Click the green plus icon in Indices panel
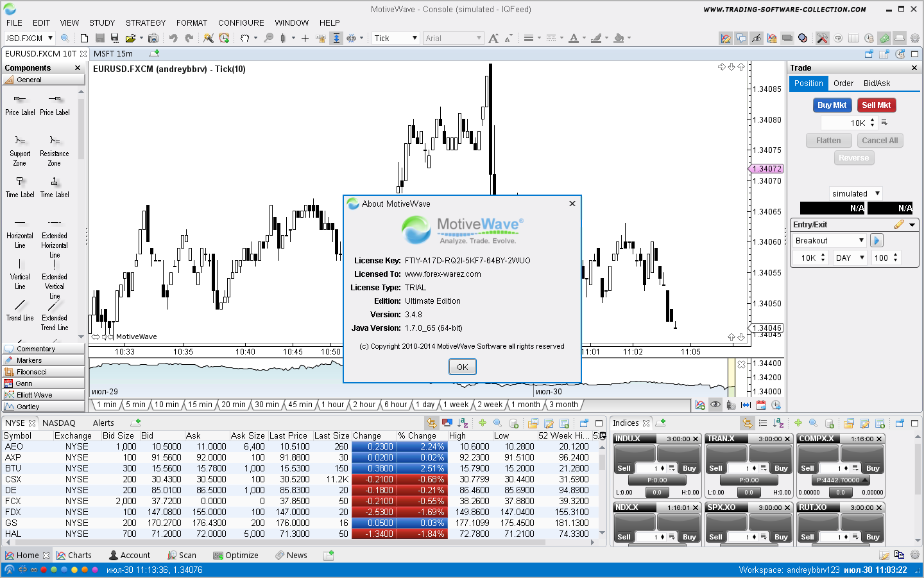This screenshot has width=924, height=578. pyautogui.click(x=798, y=423)
